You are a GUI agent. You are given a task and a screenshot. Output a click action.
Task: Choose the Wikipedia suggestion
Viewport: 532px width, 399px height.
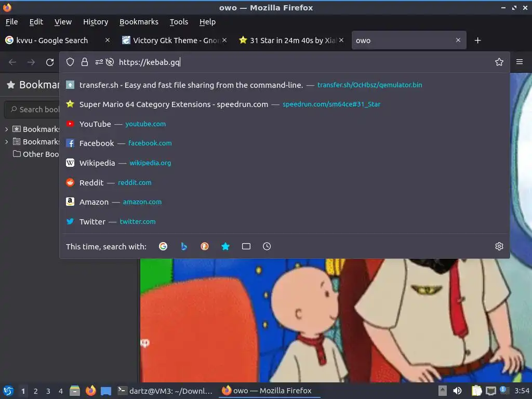(284, 163)
